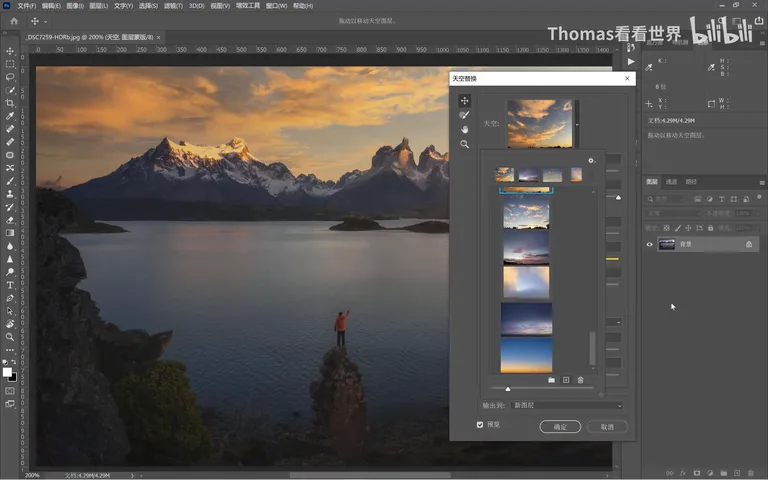
Task: Toggle lock image pixels brush icon
Action: coord(678,228)
